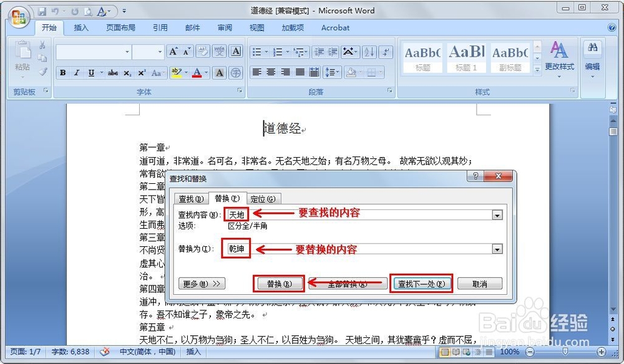Switch to the 插入 ribbon tab
Screen dimensions: 624x364
[x=81, y=27]
